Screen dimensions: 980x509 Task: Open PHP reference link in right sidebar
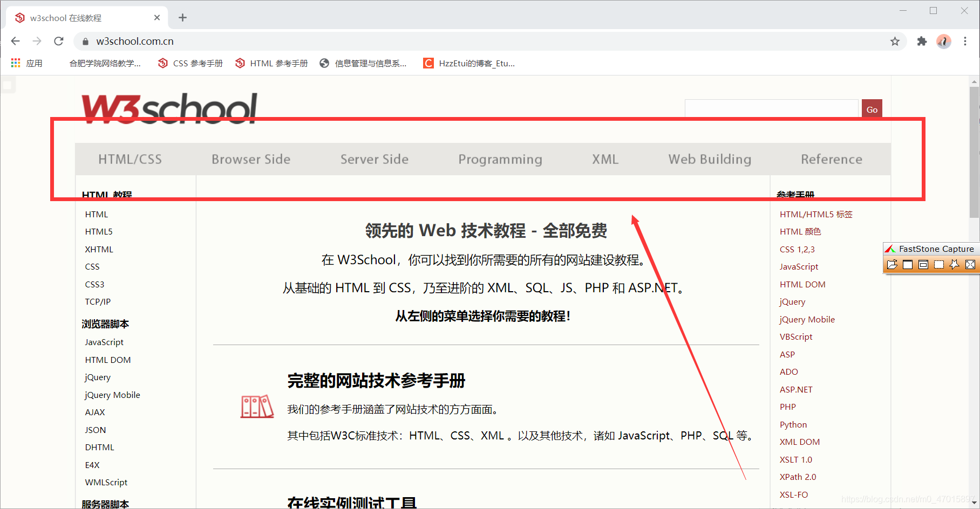point(788,407)
